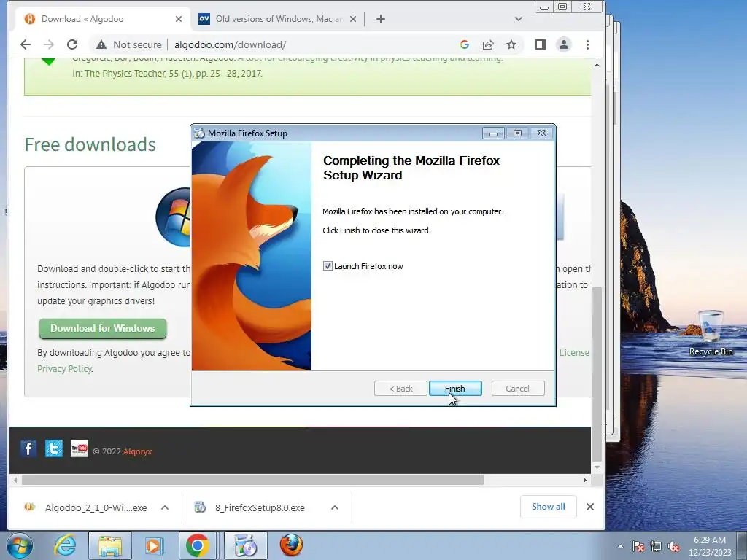Open the Algodoo_2_1_0 downloaded file
The image size is (747, 560).
pyautogui.click(x=86, y=507)
